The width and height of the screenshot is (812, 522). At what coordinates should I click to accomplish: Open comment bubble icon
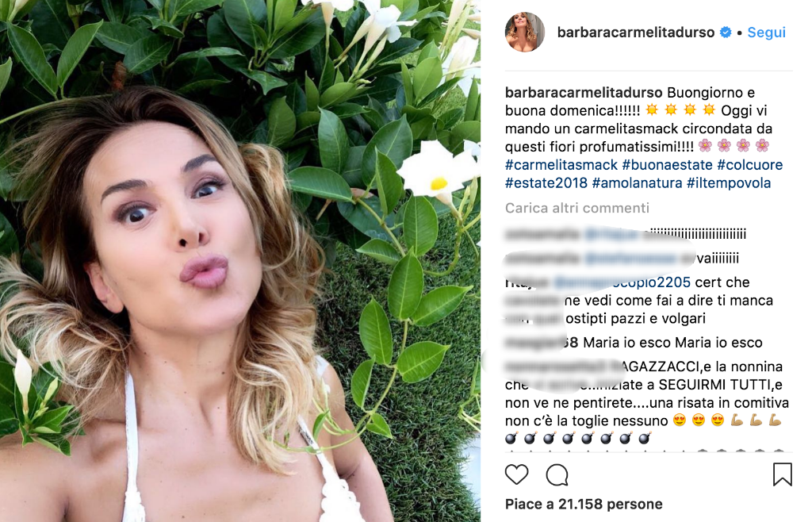pos(557,474)
